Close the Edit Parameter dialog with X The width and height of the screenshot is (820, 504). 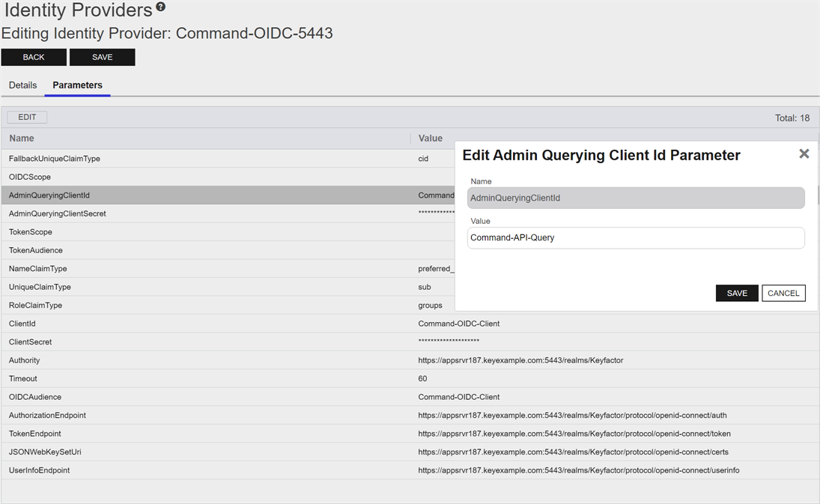(804, 154)
